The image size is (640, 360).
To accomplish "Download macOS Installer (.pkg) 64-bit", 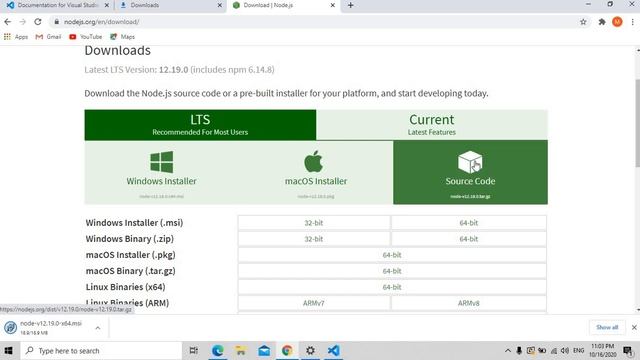I will 392,255.
